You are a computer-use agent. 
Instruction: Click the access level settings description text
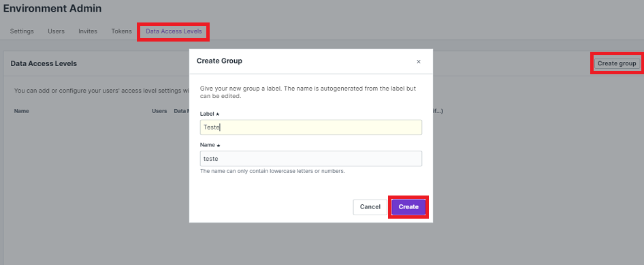pos(101,91)
